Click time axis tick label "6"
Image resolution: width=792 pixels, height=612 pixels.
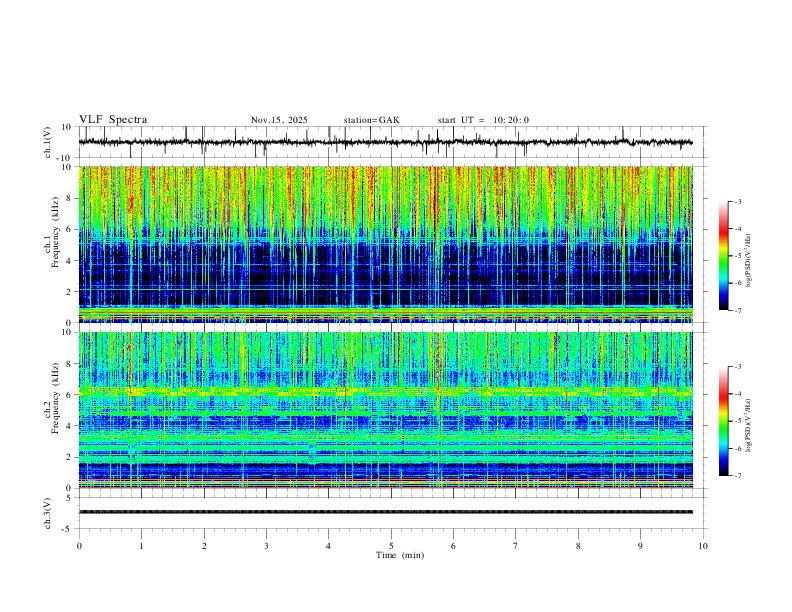click(454, 546)
